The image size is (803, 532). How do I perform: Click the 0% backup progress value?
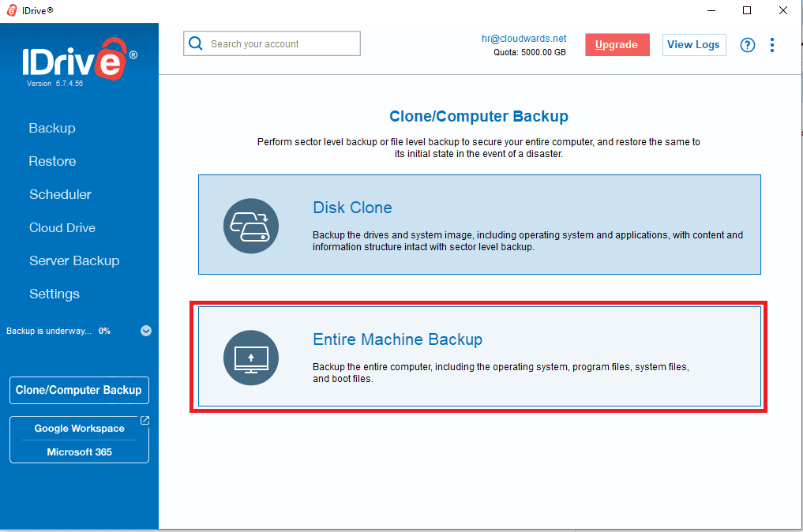(104, 331)
